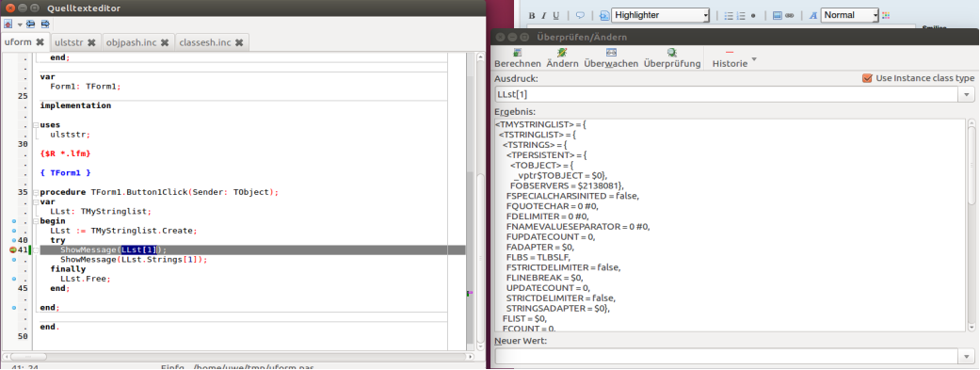Toggle the red breakpoint on line 41
This screenshot has height=370, width=980.
point(13,250)
